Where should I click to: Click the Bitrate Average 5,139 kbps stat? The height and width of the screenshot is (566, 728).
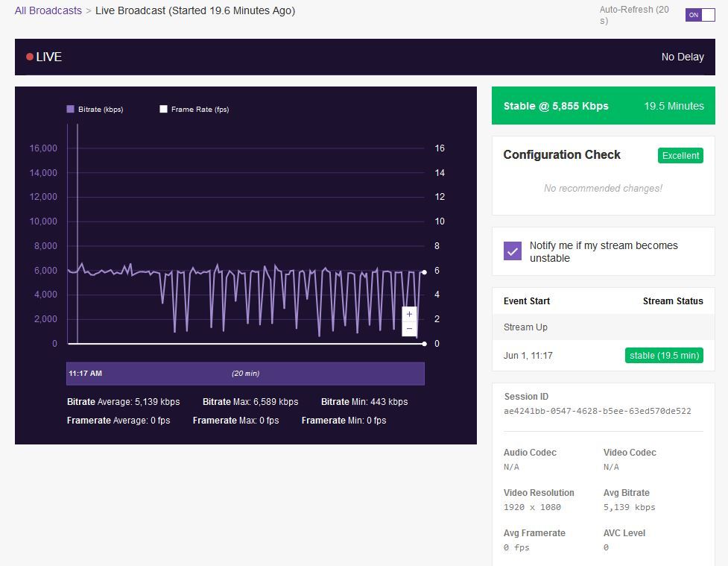coord(123,401)
